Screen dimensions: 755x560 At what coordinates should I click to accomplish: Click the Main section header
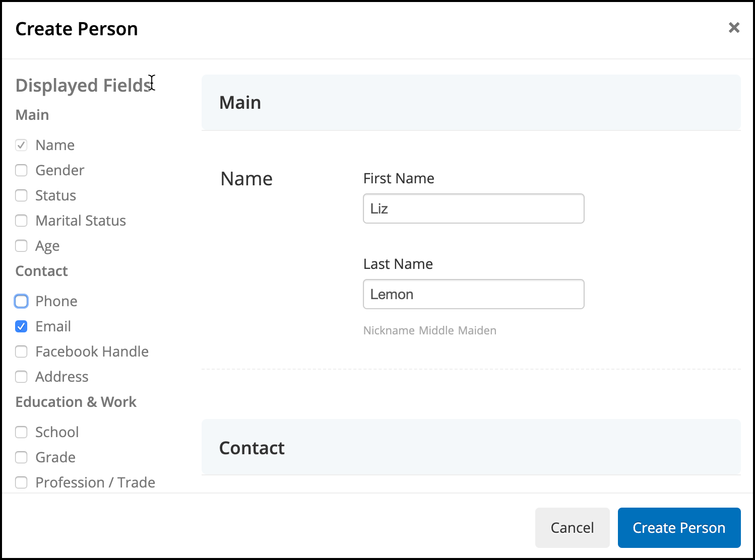471,102
